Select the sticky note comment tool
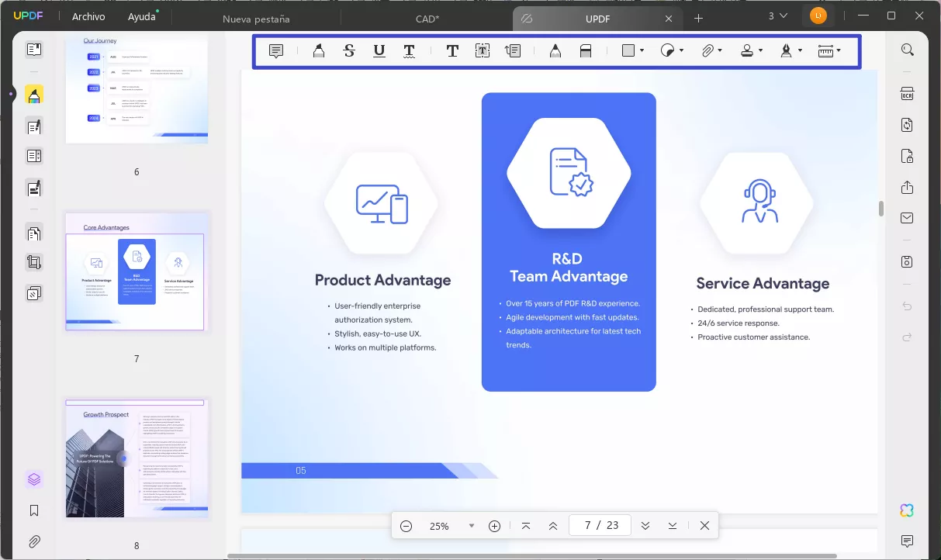The width and height of the screenshot is (941, 560). point(275,51)
